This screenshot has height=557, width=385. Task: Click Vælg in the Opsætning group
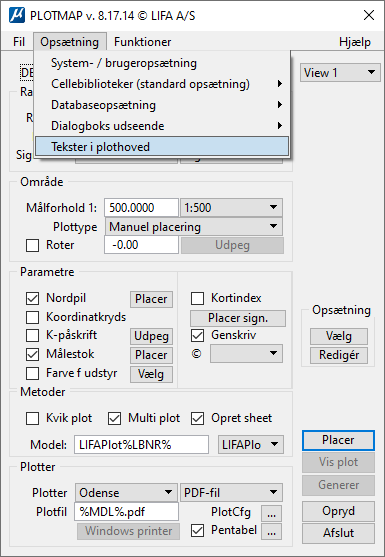339,336
